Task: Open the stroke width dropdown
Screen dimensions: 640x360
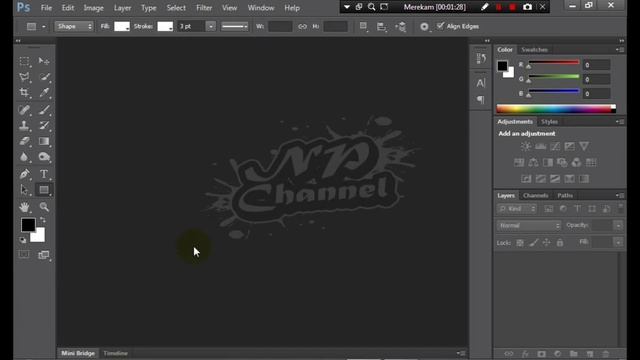Action: [211, 27]
